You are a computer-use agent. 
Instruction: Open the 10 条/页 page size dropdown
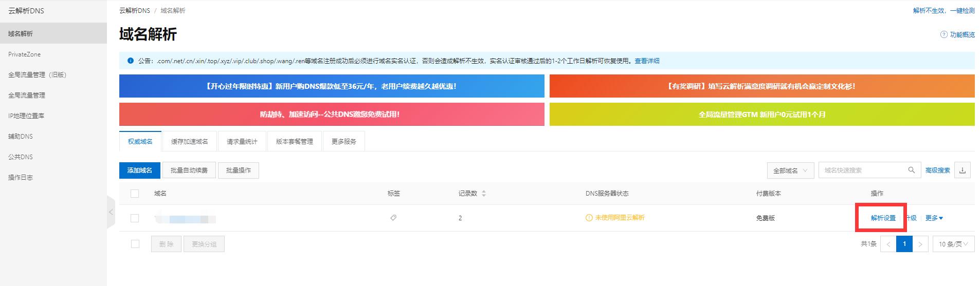(953, 244)
